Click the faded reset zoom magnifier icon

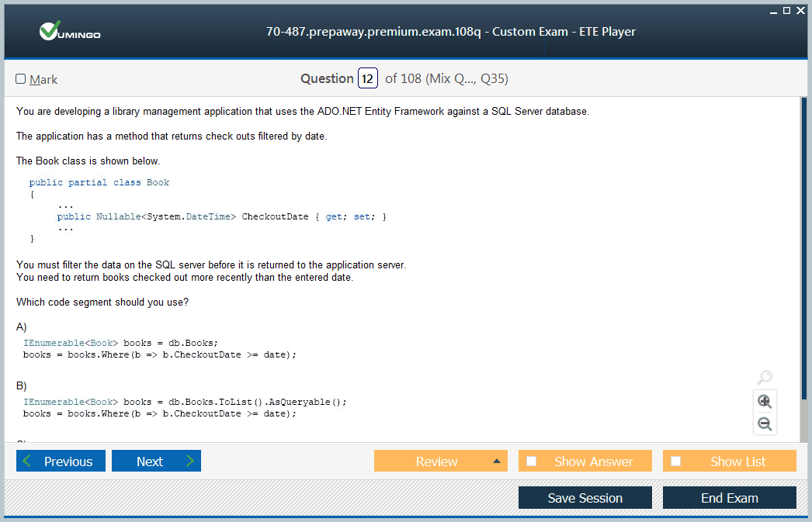click(765, 377)
